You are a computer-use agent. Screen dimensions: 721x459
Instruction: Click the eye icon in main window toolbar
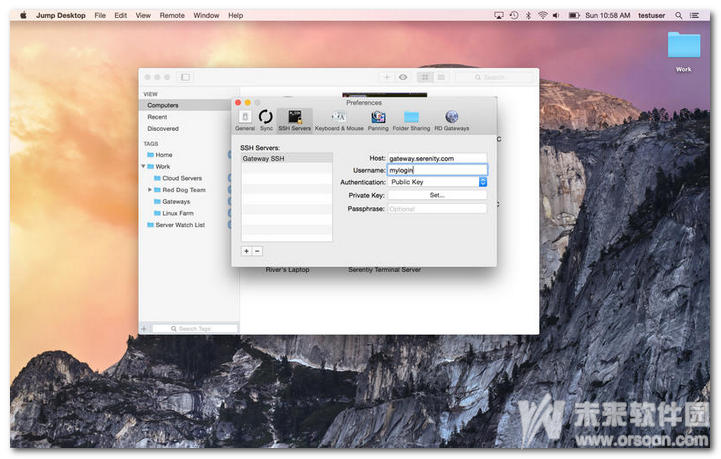[x=403, y=77]
